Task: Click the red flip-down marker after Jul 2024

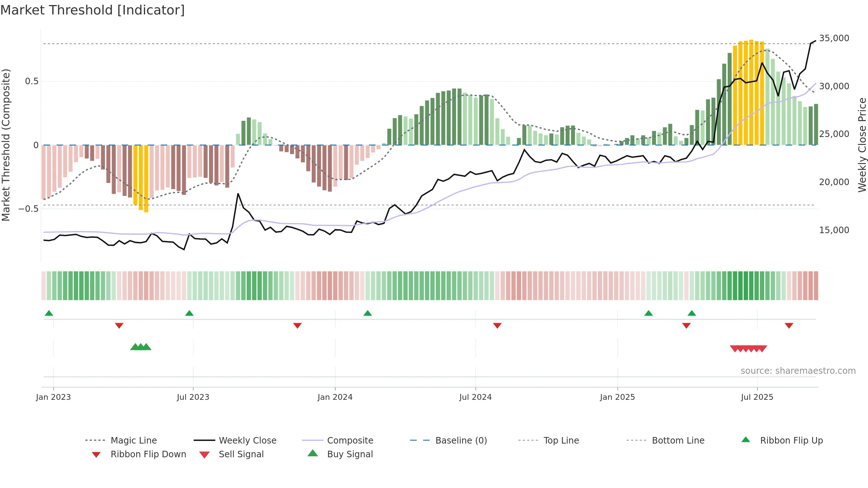Action: click(x=497, y=326)
